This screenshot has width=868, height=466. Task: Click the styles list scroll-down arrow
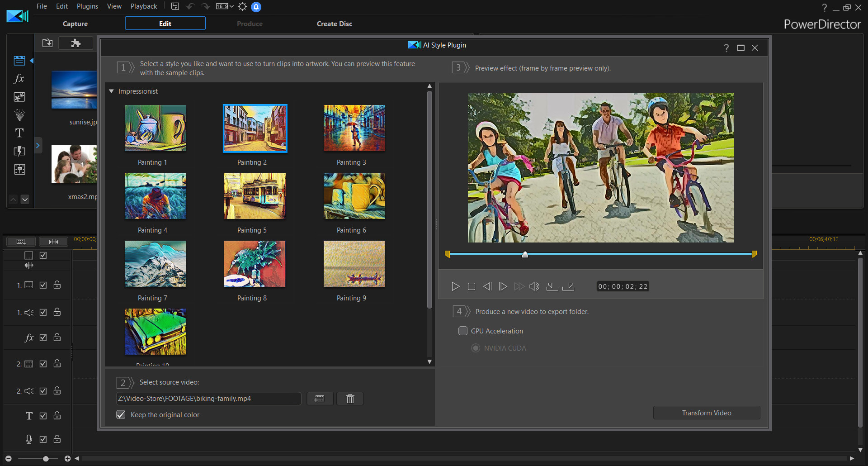pos(429,362)
